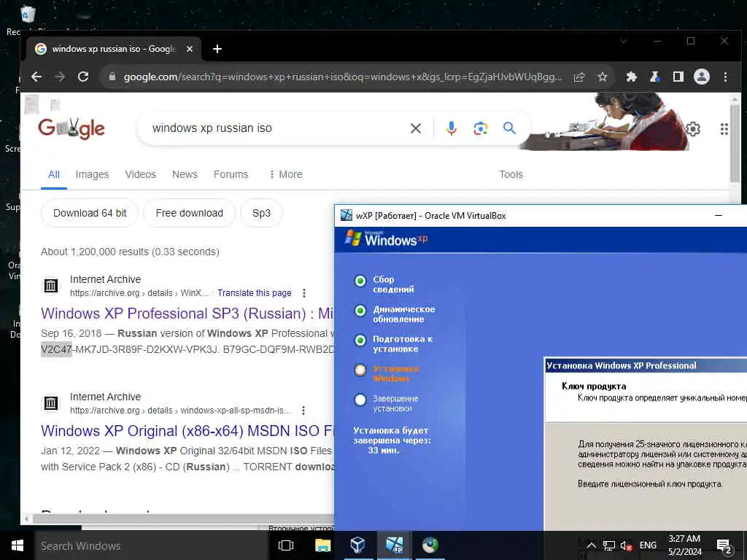747x560 pixels.
Task: Click VirtualBox window title icon
Action: [347, 215]
